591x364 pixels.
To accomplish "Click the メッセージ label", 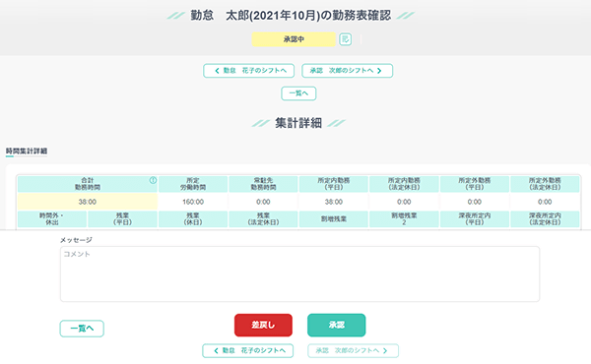I will [76, 240].
